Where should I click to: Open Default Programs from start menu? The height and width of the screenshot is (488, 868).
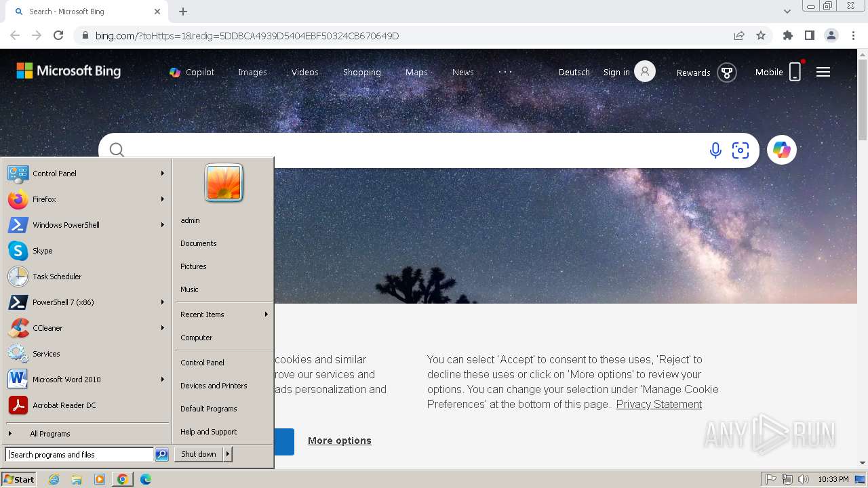(209, 409)
